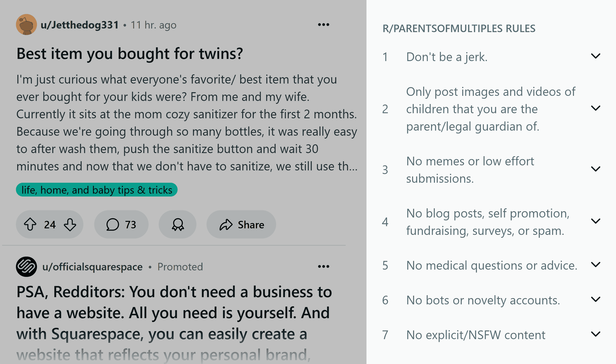Expand the "No memes or low effort" rule
Image resolution: width=616 pixels, height=364 pixels.
click(595, 169)
